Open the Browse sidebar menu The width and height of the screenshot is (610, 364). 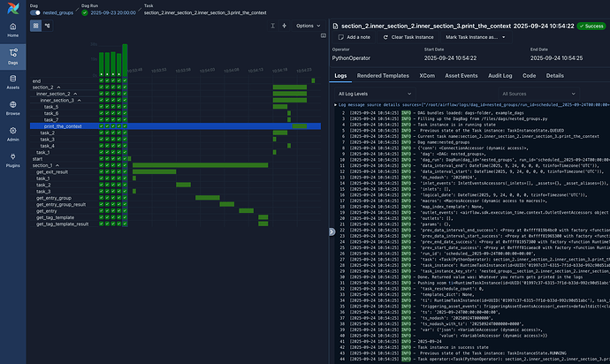11,110
